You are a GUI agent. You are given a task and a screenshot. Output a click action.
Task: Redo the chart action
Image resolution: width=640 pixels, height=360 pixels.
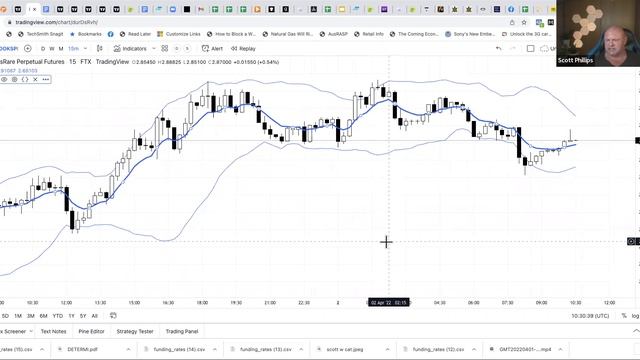pyautogui.click(x=513, y=49)
